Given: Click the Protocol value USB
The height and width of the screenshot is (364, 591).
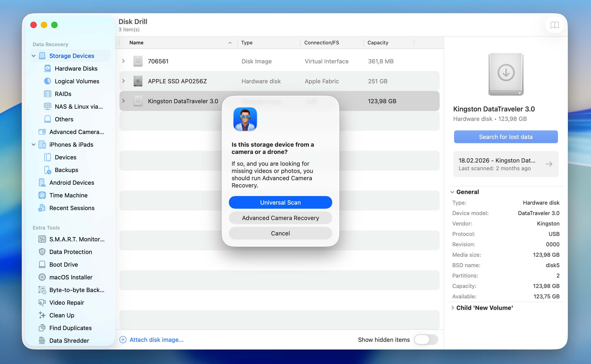Looking at the screenshot, I should (554, 234).
